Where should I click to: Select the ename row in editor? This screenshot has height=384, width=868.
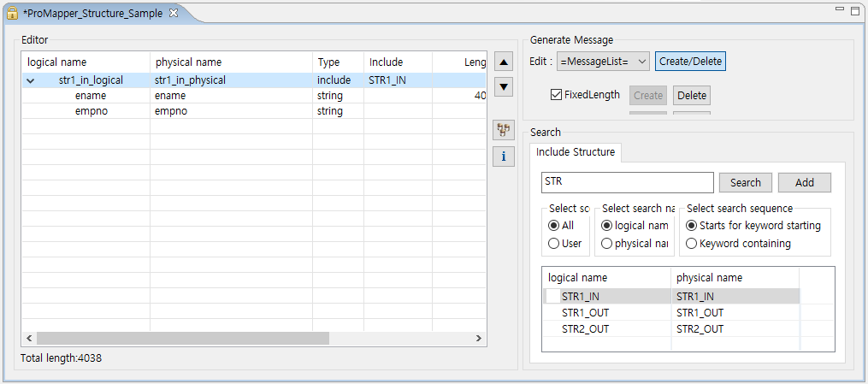pyautogui.click(x=254, y=96)
